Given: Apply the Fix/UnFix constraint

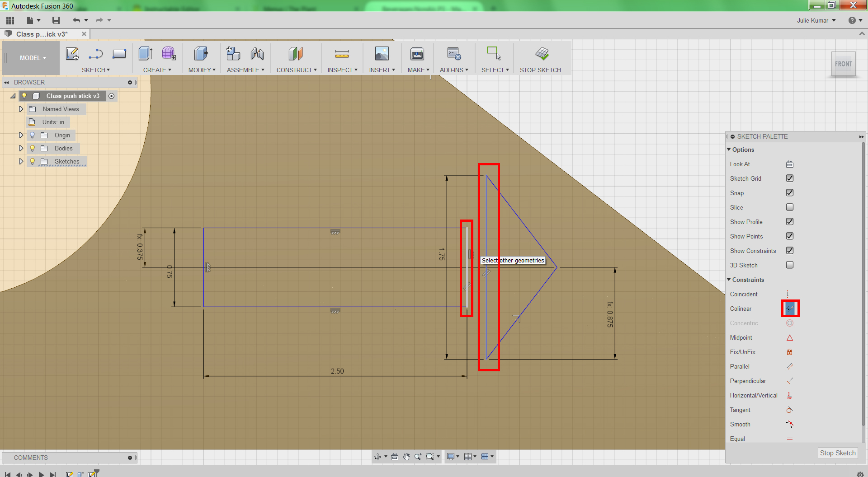Looking at the screenshot, I should [790, 352].
